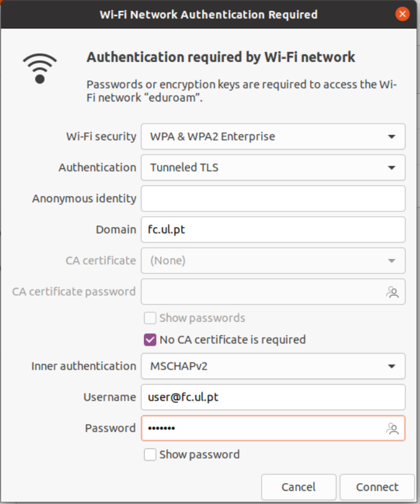
Task: Close the authentication dialog window
Action: [402, 14]
